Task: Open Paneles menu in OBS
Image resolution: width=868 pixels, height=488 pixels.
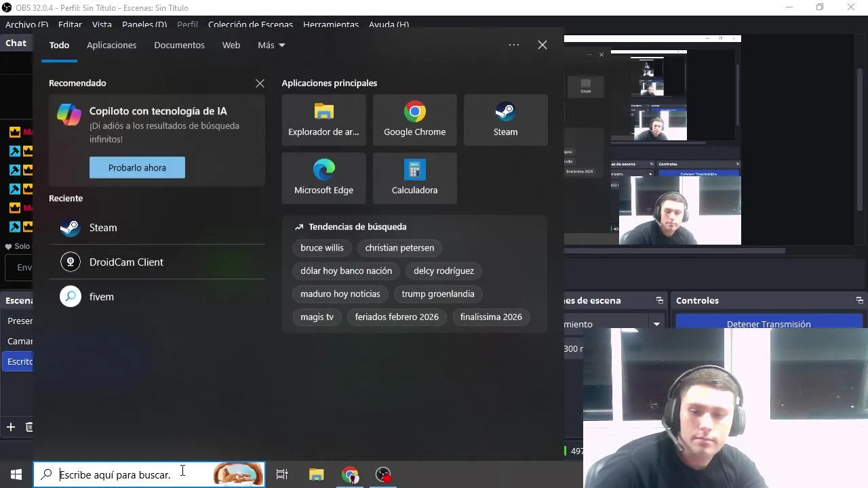Action: click(144, 24)
